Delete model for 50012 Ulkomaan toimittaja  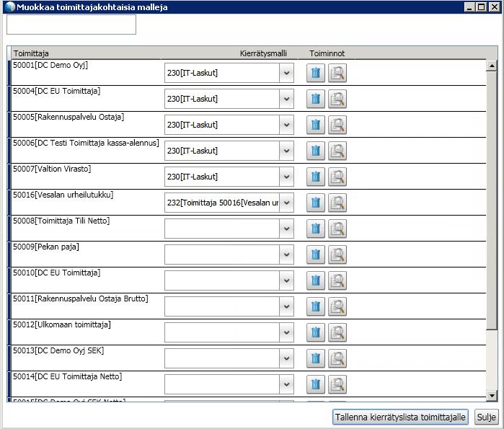coord(316,332)
